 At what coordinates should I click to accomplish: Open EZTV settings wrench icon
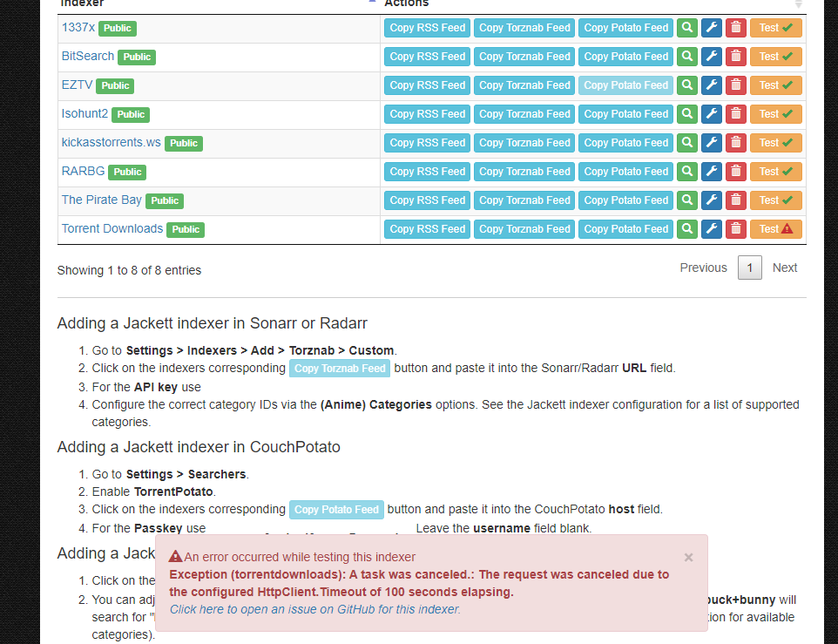(x=712, y=85)
